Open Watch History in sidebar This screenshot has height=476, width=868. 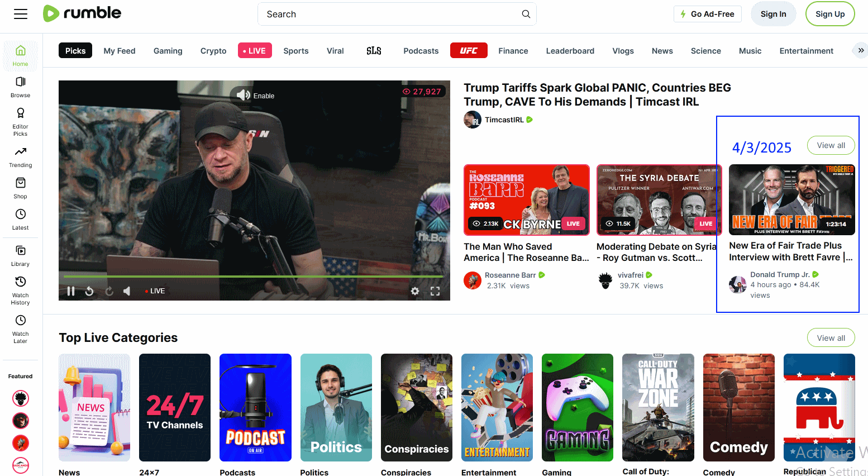click(21, 291)
